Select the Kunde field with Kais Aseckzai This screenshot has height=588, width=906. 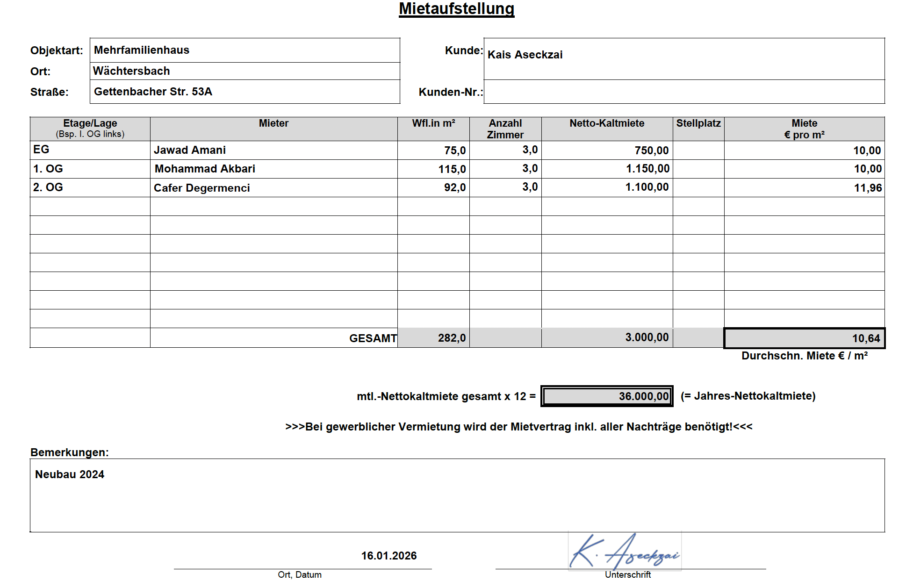pyautogui.click(x=684, y=59)
